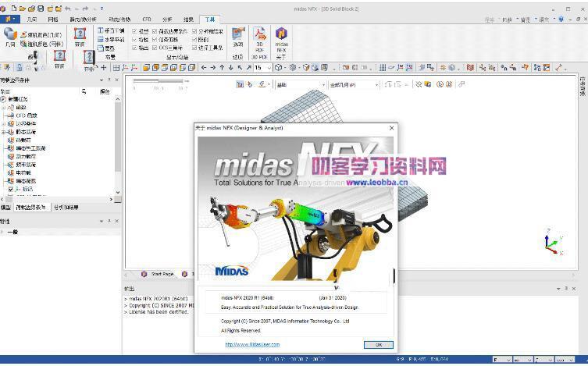Screen dimensions: 588x366
Task: Expand the 一般 section in properties panel
Action: click(x=2, y=232)
